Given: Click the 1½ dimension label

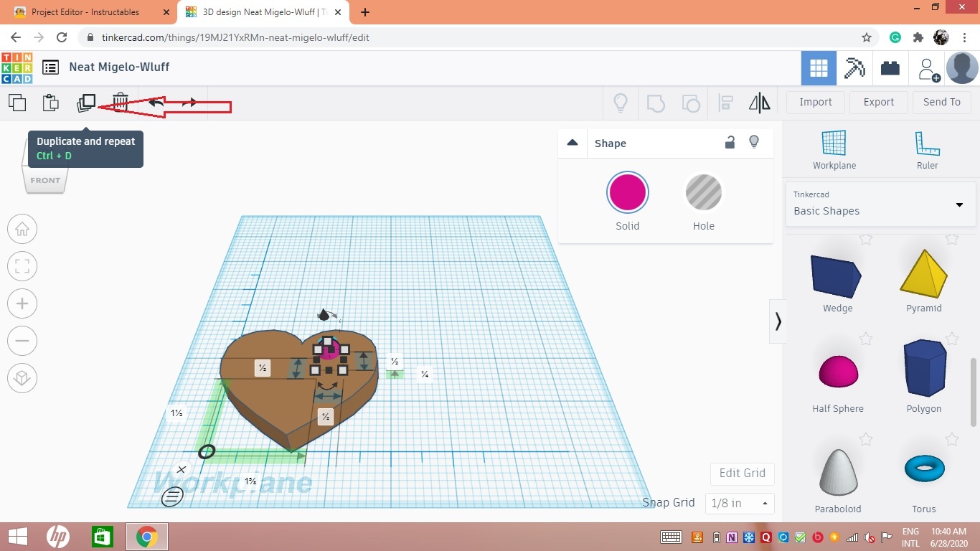Looking at the screenshot, I should click(176, 413).
